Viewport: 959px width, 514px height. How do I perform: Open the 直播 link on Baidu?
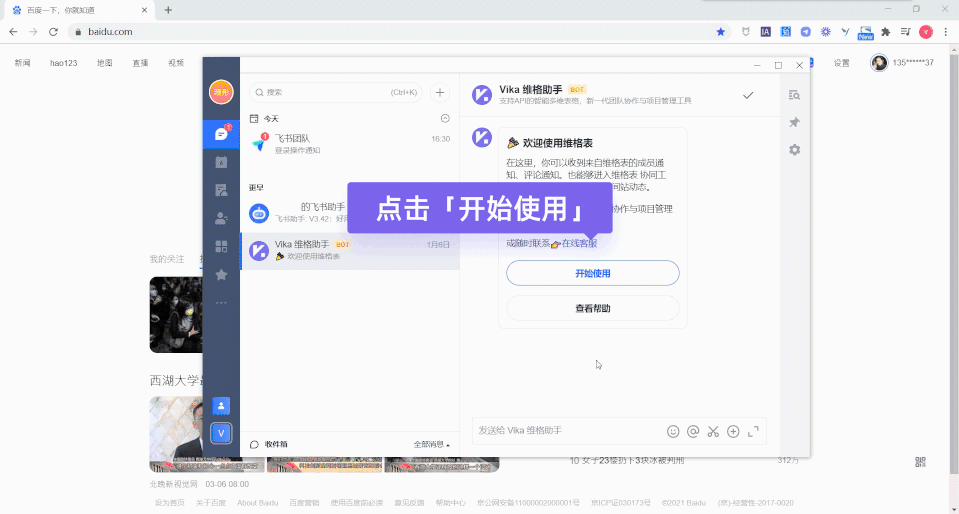pyautogui.click(x=140, y=63)
